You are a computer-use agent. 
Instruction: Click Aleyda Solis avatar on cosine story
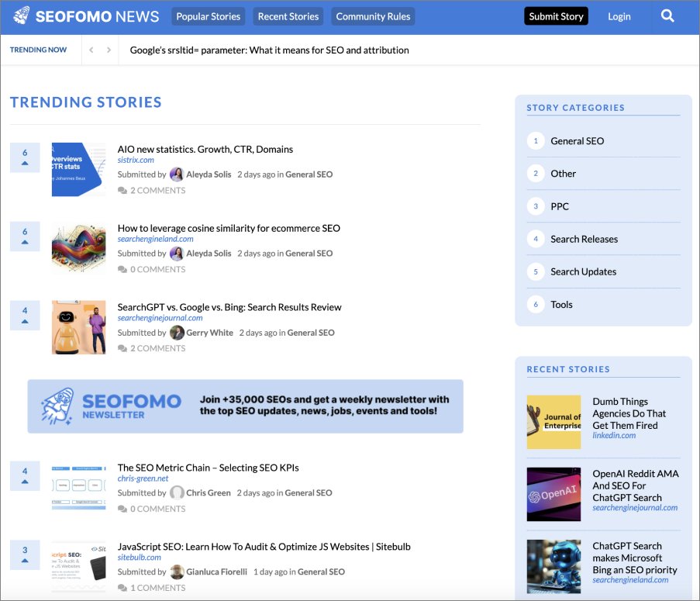(x=177, y=254)
